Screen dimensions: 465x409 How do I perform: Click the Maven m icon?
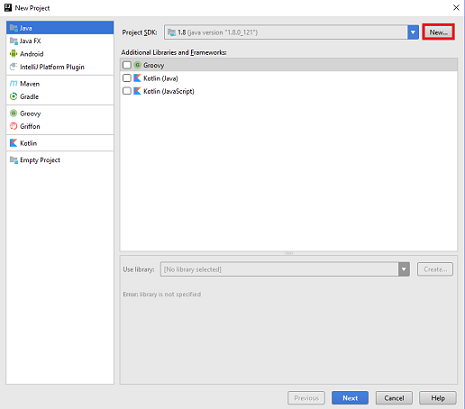point(13,83)
